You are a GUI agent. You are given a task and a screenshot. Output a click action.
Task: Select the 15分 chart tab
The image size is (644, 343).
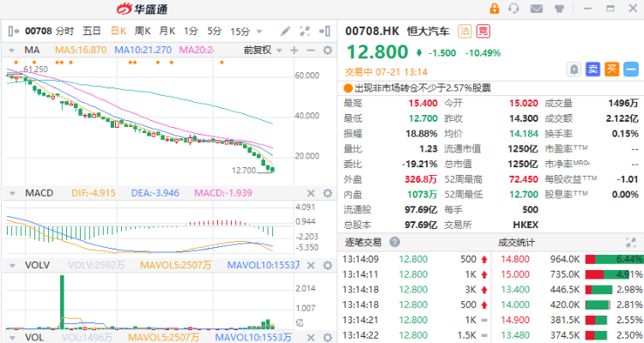[240, 31]
